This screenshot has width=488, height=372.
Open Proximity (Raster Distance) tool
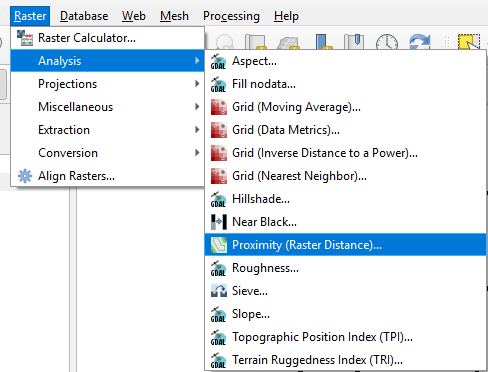click(345, 245)
